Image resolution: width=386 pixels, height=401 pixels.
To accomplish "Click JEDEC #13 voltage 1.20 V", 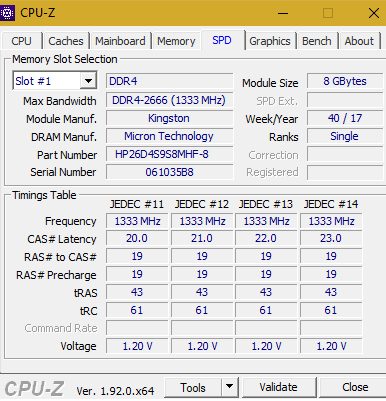I will pyautogui.click(x=266, y=346).
